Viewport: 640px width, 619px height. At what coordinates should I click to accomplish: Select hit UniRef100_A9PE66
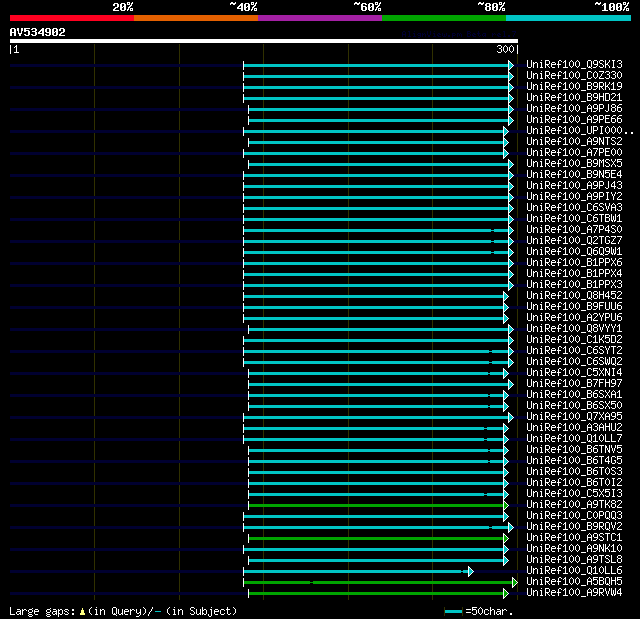574,120
